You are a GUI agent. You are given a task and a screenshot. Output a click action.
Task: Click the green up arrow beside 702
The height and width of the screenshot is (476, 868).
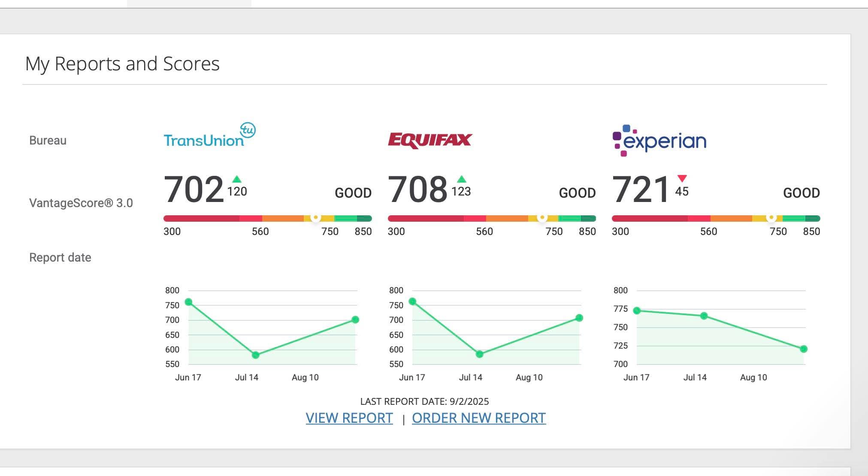236,179
